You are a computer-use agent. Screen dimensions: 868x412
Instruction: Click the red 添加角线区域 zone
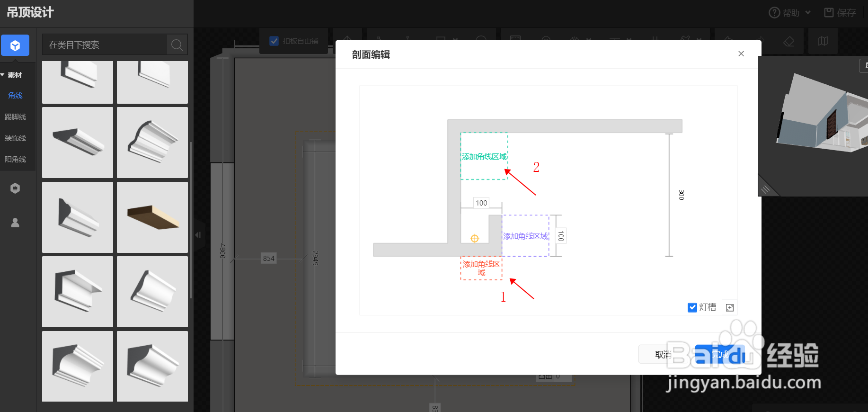tap(481, 269)
